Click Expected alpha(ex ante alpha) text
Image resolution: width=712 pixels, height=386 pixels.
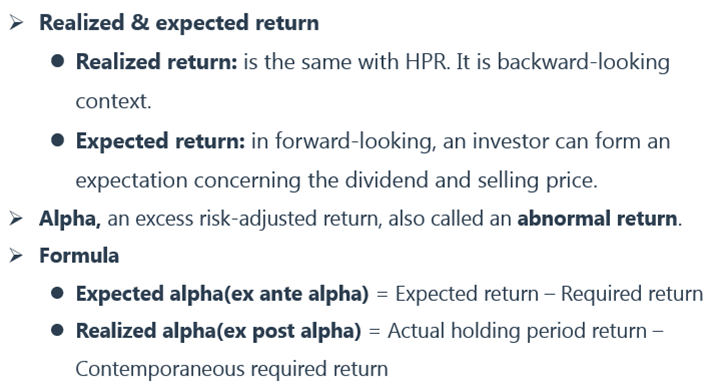pos(222,294)
